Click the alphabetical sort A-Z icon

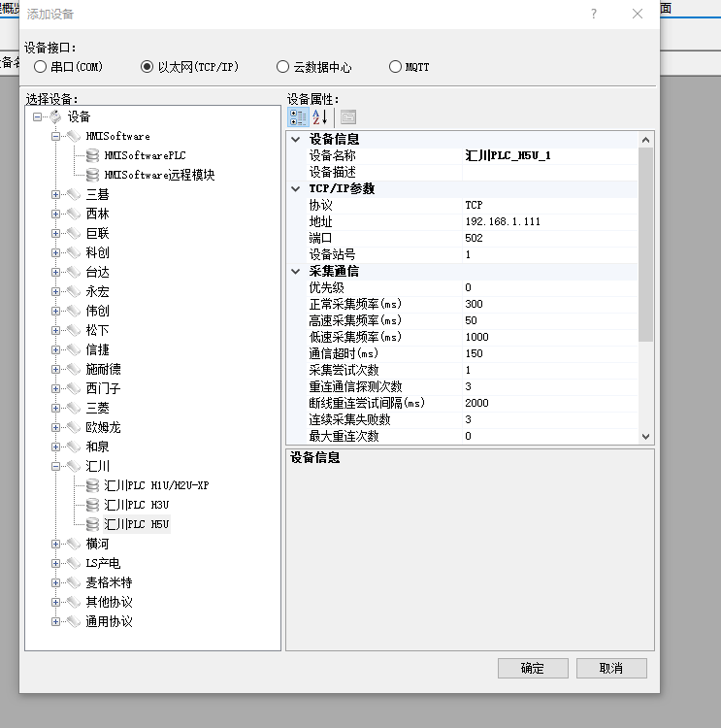tap(320, 117)
